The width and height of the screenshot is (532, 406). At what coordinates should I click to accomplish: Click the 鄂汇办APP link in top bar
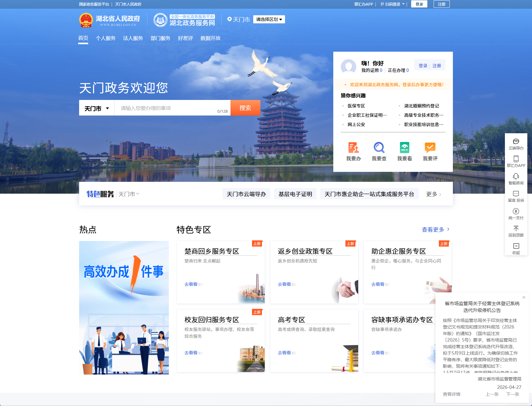tap(363, 4)
